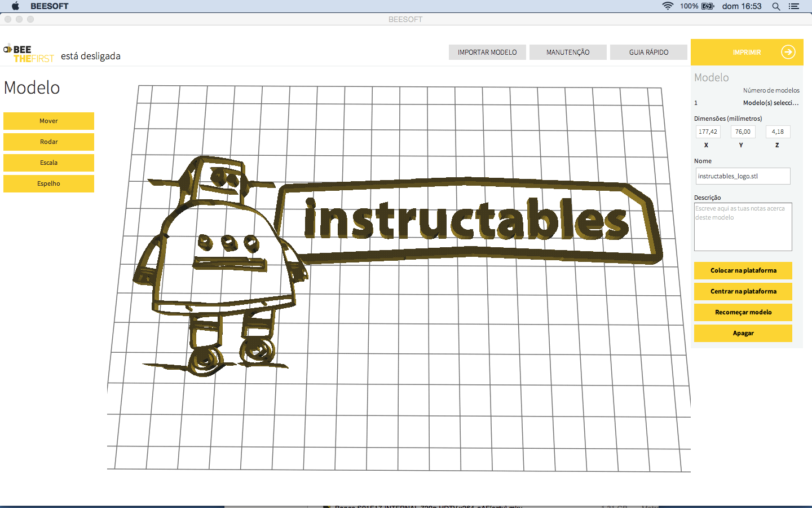
Task: Click the circular arrow icon on IMPRIMIR
Action: 788,52
